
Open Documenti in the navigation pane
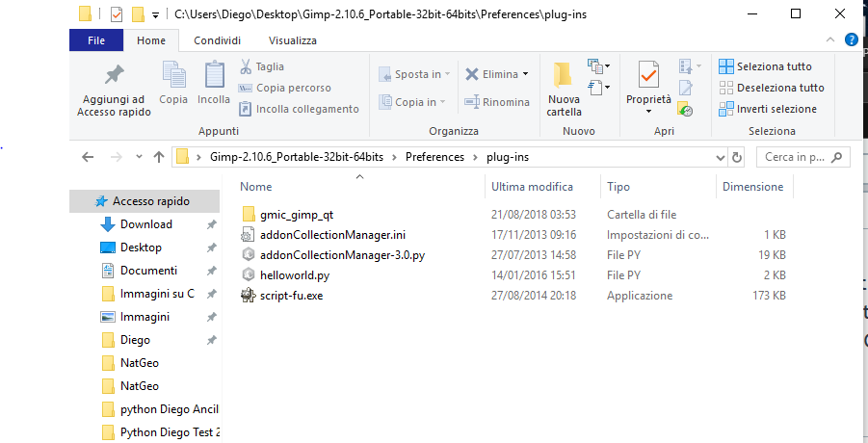149,271
